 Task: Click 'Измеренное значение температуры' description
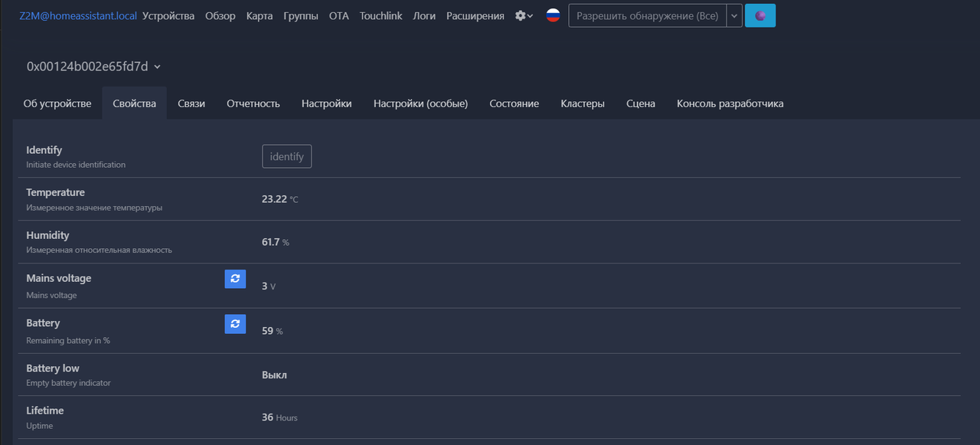94,208
